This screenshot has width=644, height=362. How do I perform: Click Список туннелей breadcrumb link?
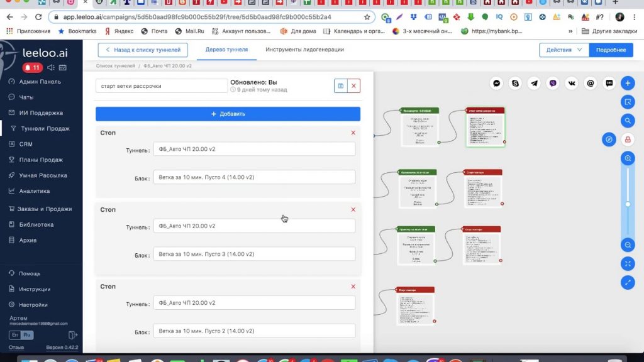click(116, 65)
